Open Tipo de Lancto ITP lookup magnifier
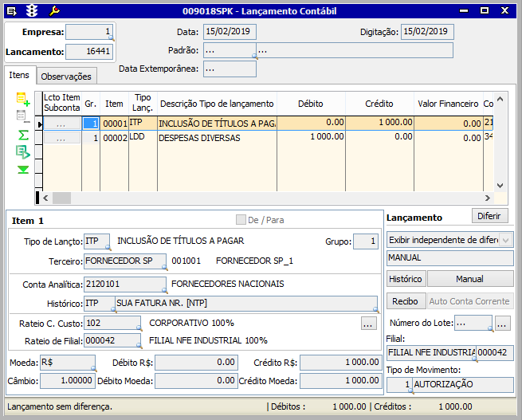 (108, 247)
